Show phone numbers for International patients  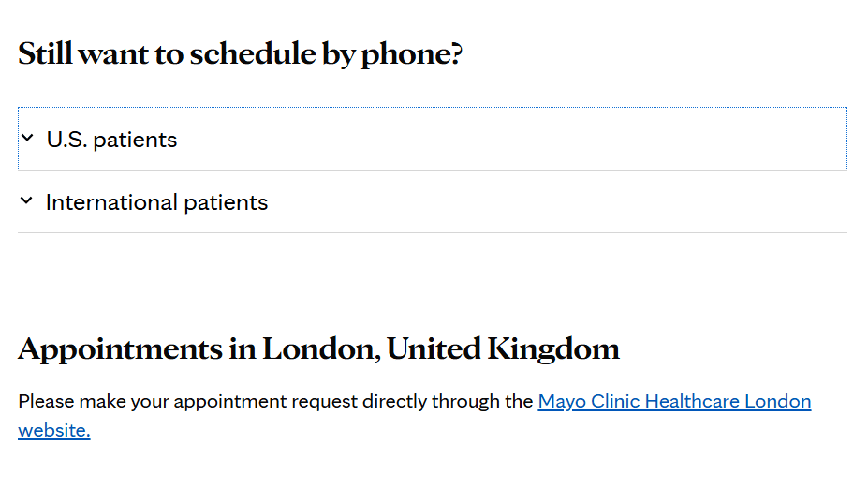(156, 202)
